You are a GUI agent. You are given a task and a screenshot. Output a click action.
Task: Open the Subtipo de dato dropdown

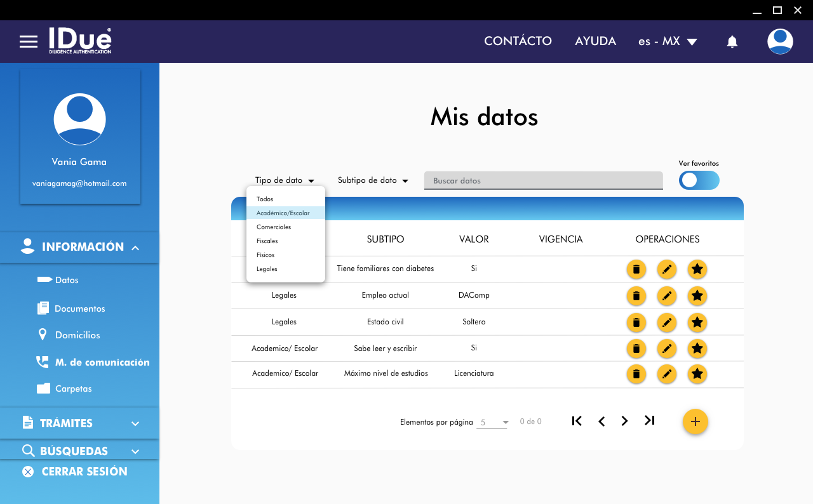(372, 180)
